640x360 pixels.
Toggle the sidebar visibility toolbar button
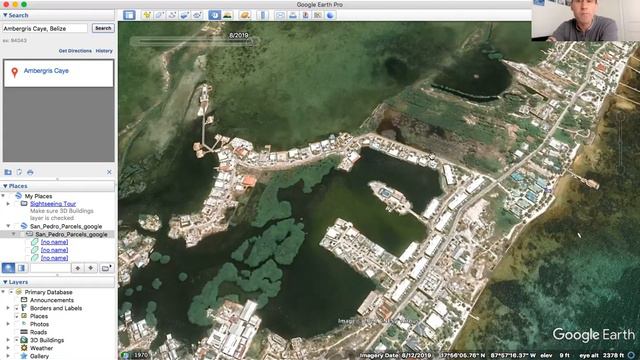point(129,15)
